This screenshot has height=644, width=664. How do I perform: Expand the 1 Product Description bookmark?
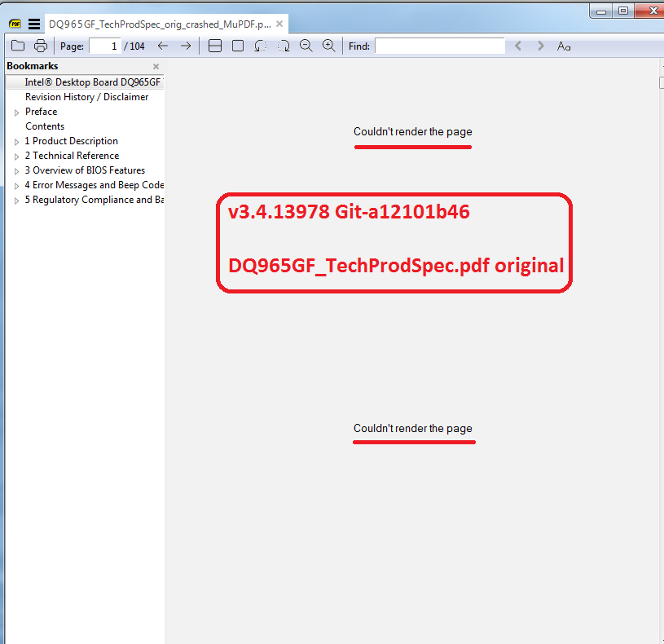pyautogui.click(x=15, y=140)
